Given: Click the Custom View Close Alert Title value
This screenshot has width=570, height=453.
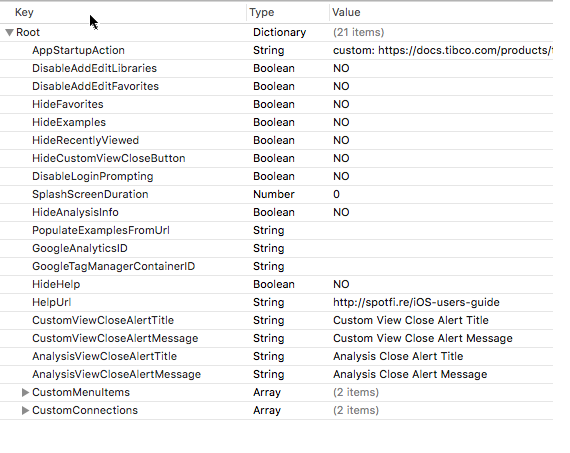Looking at the screenshot, I should (411, 320).
